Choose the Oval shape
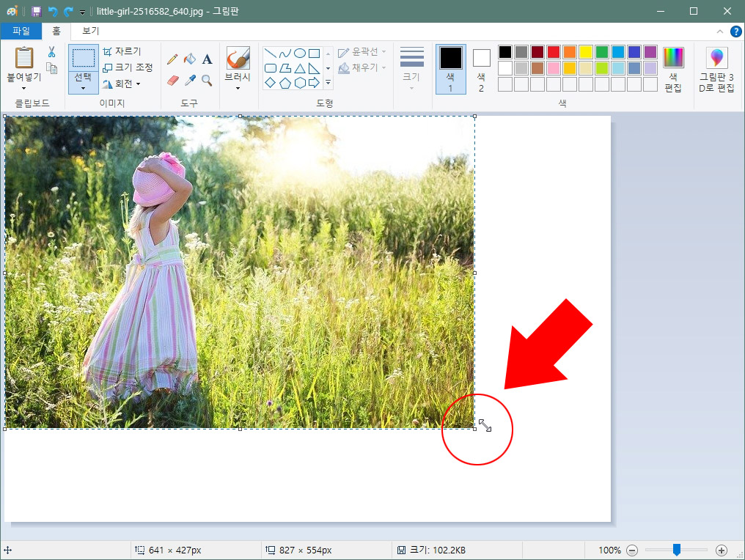 pyautogui.click(x=299, y=54)
